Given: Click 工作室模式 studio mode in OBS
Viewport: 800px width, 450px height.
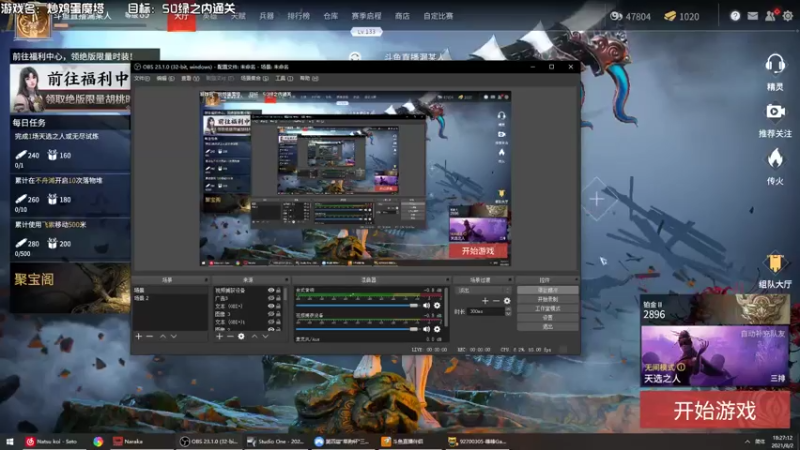Looking at the screenshot, I should (547, 308).
